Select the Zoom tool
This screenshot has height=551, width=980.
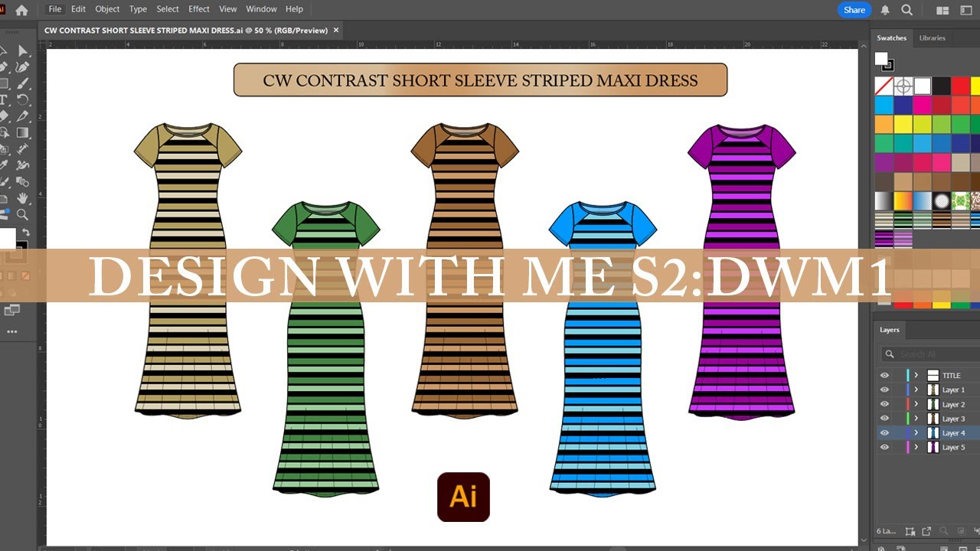click(x=23, y=215)
